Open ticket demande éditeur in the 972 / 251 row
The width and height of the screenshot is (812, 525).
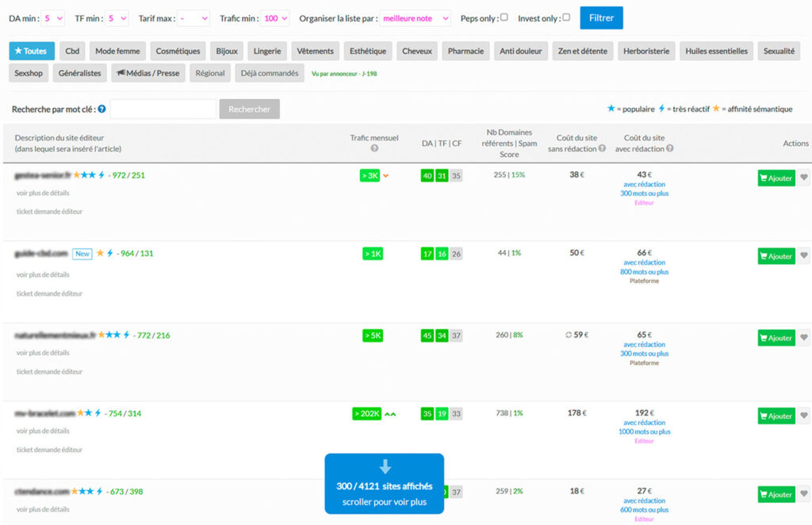49,212
